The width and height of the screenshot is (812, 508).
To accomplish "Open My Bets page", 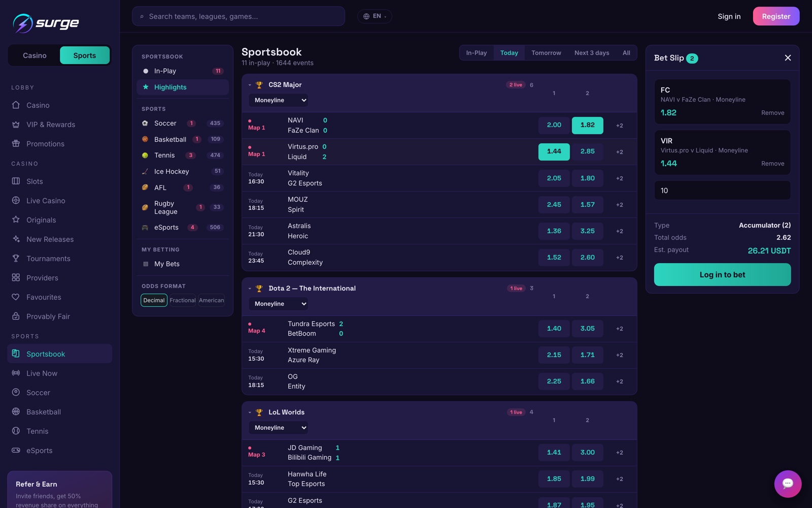I will click(183, 264).
